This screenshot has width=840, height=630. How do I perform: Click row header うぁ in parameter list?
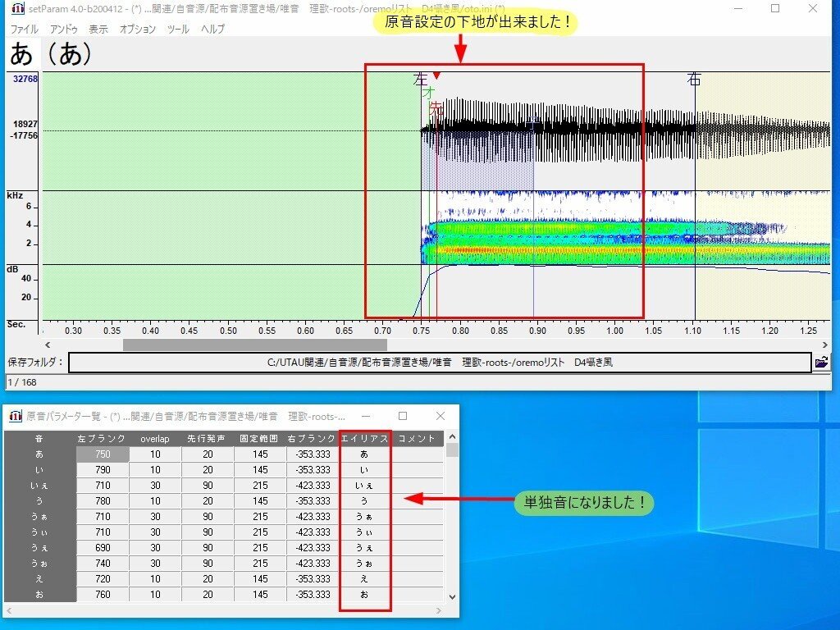click(x=39, y=516)
